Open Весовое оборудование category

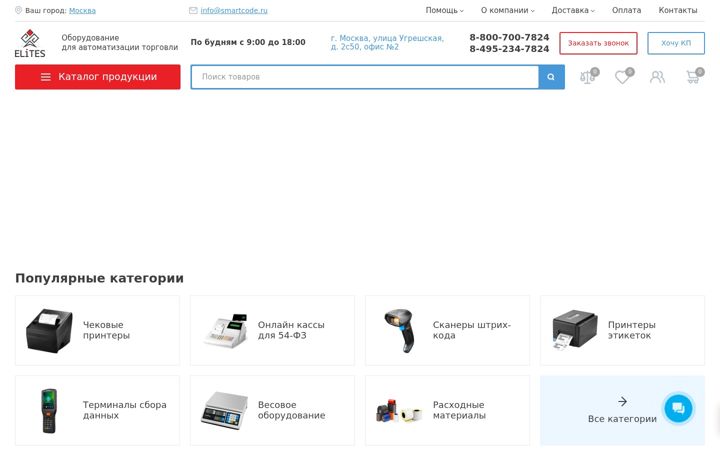pos(272,411)
